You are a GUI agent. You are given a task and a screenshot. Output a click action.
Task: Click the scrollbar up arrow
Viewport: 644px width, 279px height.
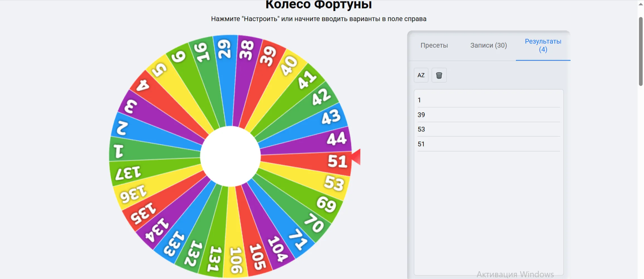[x=641, y=4]
